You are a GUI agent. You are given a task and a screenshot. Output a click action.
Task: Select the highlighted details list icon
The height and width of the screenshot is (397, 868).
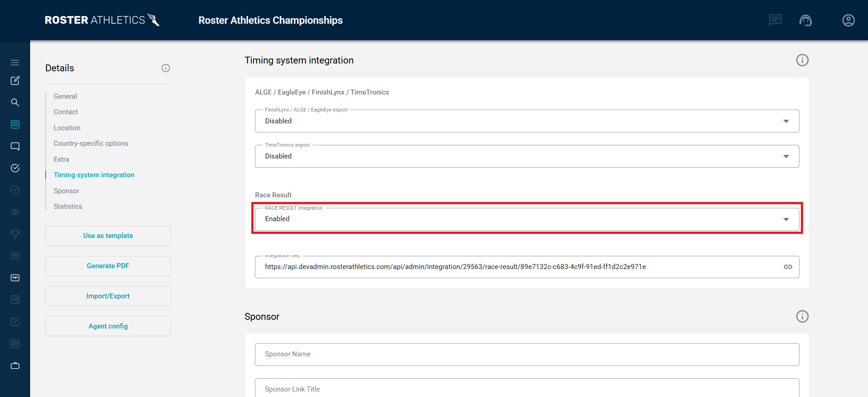point(15,124)
